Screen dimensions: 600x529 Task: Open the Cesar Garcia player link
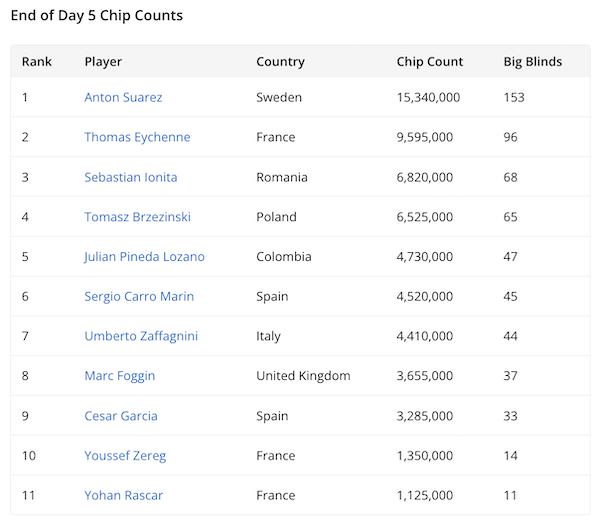pos(121,416)
